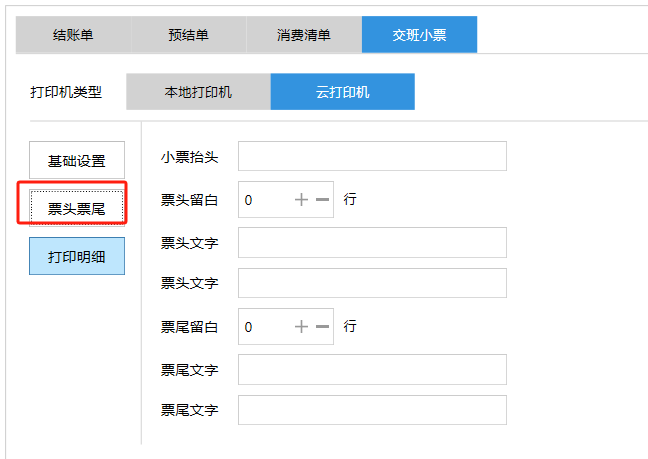Open the 票头票尾 section

pyautogui.click(x=77, y=208)
